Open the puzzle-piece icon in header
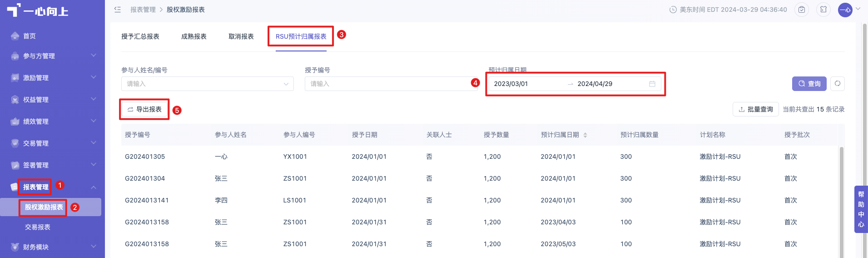 click(823, 10)
